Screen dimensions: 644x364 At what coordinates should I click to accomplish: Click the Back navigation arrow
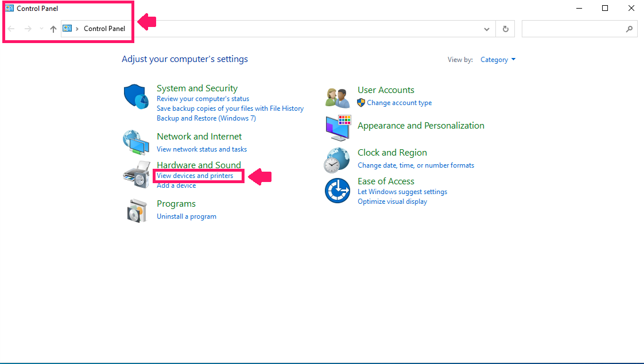11,29
